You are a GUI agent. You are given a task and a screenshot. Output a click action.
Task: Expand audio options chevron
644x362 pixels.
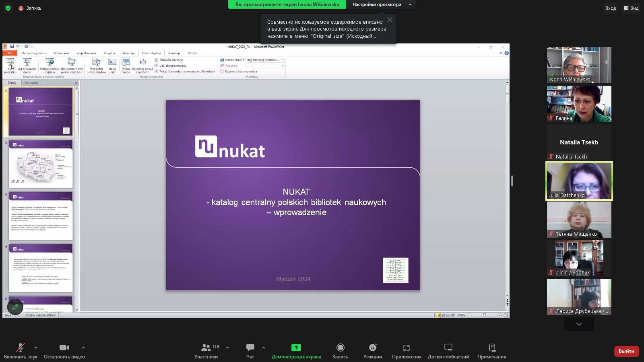click(36, 348)
